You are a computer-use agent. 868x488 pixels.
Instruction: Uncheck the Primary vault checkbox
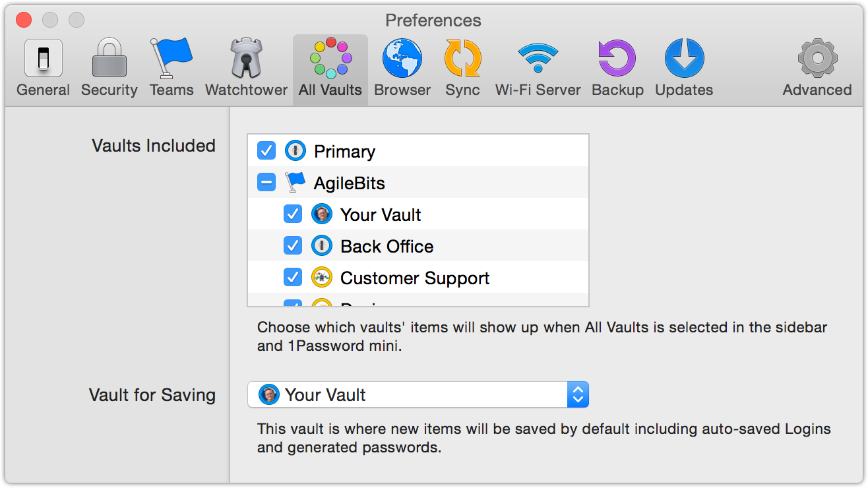[x=266, y=151]
